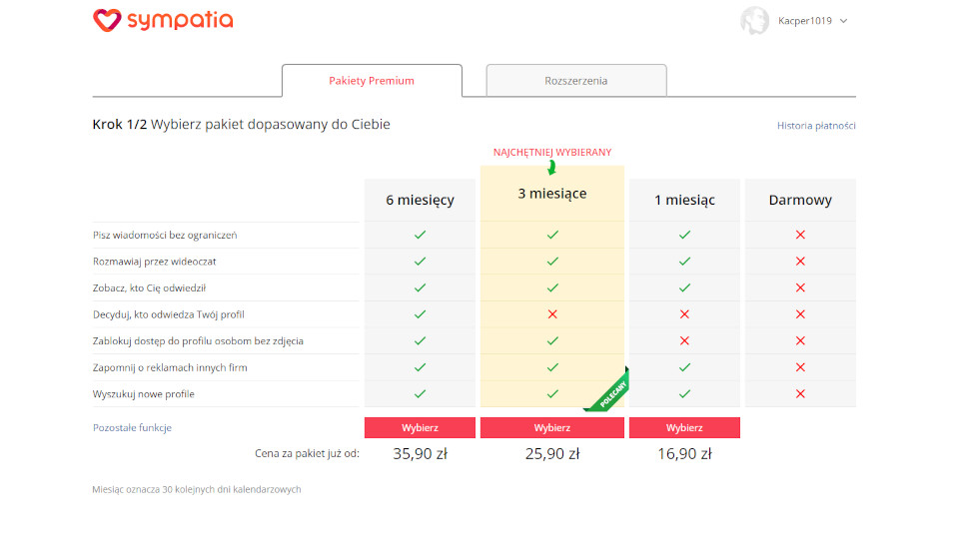This screenshot has width=959, height=560.
Task: Open Historia płatności link
Action: tap(816, 126)
